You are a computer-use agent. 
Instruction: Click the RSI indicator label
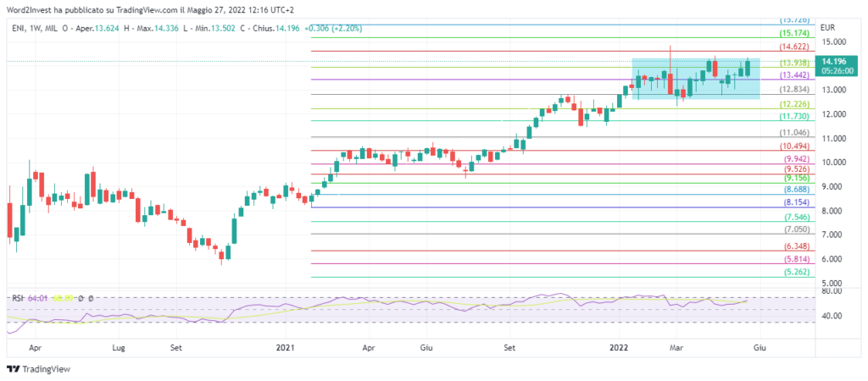point(16,298)
